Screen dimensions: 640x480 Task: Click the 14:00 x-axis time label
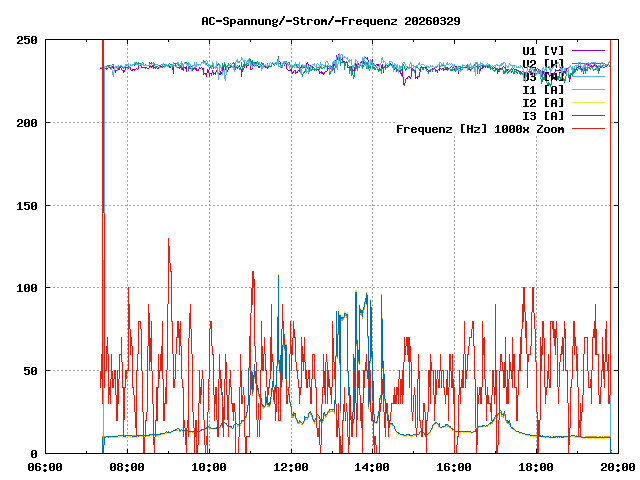pyautogui.click(x=373, y=466)
